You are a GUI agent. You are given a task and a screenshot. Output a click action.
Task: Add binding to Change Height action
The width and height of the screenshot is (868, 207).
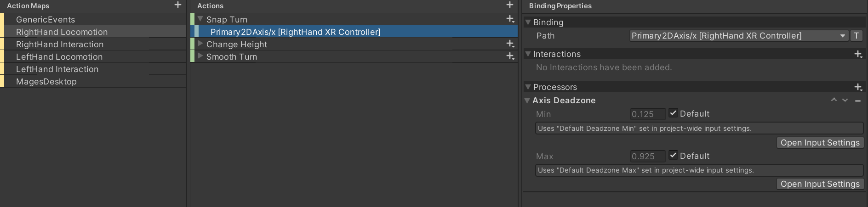510,44
